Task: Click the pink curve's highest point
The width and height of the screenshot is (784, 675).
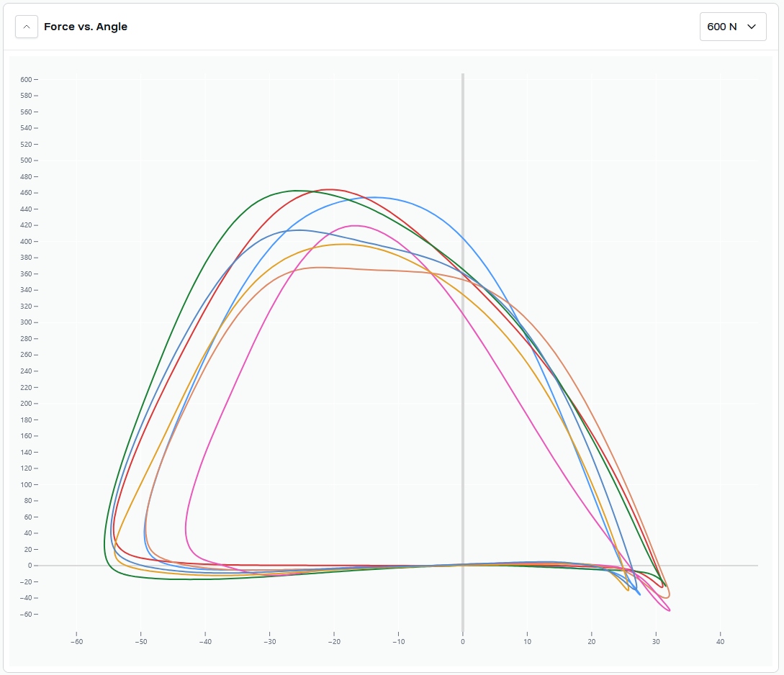Action: pyautogui.click(x=354, y=225)
